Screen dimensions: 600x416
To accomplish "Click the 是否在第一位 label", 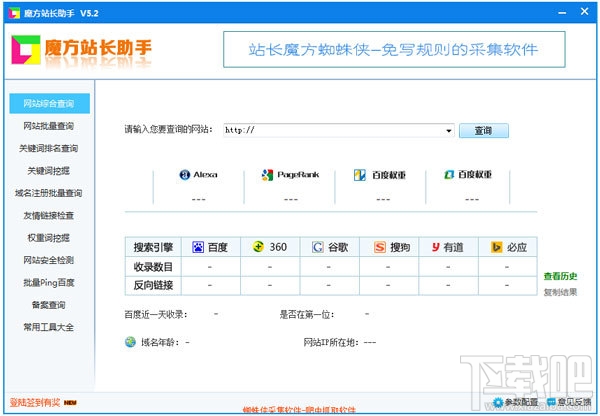I will [x=307, y=315].
